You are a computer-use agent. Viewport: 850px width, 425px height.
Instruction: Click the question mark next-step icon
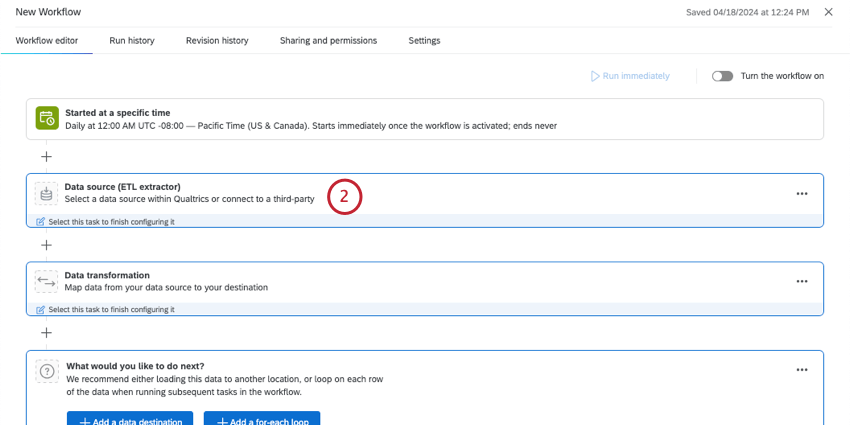47,371
